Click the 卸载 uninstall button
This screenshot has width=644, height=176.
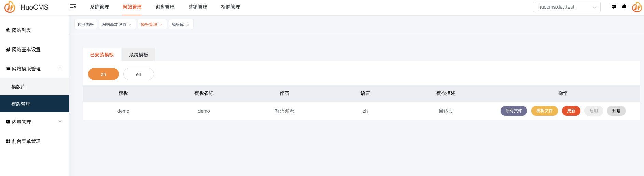[x=616, y=111]
